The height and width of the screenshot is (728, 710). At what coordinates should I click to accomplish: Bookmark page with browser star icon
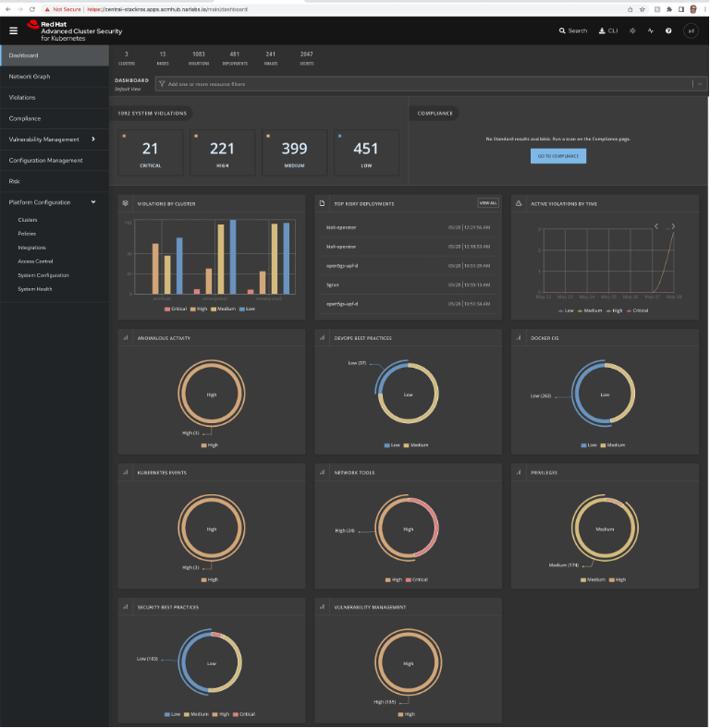643,8
